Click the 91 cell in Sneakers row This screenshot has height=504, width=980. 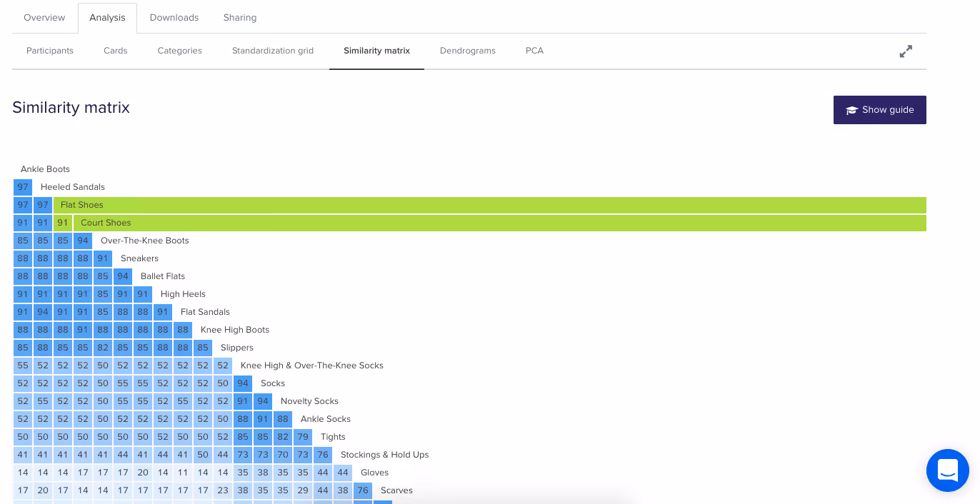pos(103,258)
